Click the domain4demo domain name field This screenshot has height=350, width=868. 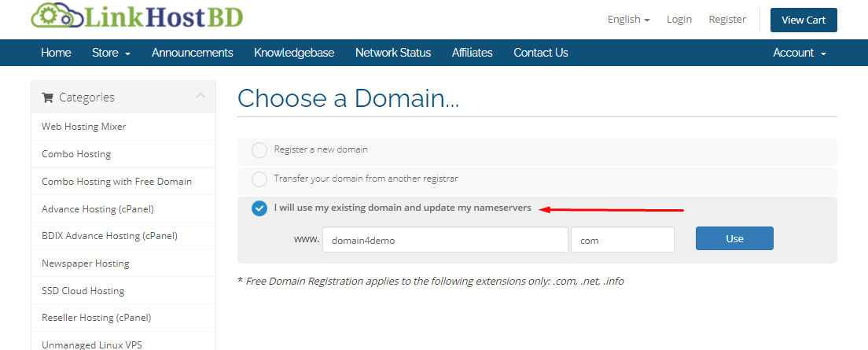445,240
